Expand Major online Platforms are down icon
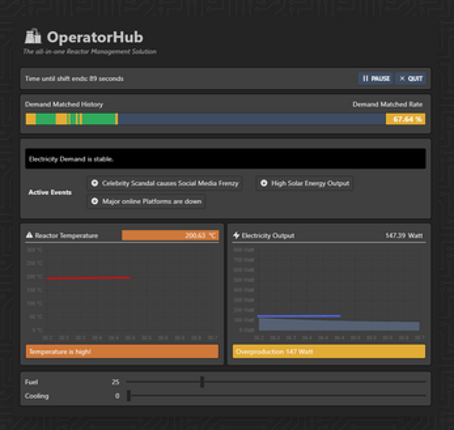 pyautogui.click(x=95, y=201)
